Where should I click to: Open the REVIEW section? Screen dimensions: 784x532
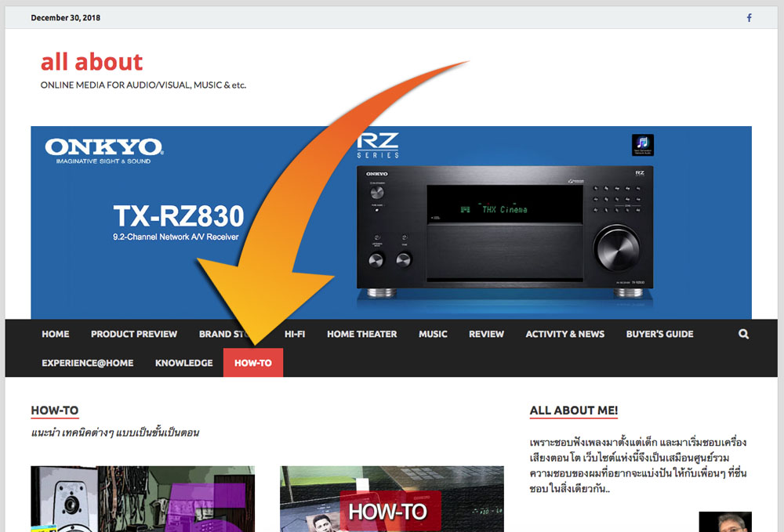point(486,334)
